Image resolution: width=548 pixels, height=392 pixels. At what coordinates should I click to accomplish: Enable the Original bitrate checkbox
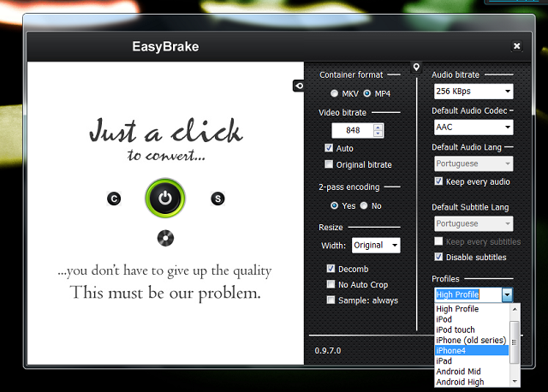(329, 163)
